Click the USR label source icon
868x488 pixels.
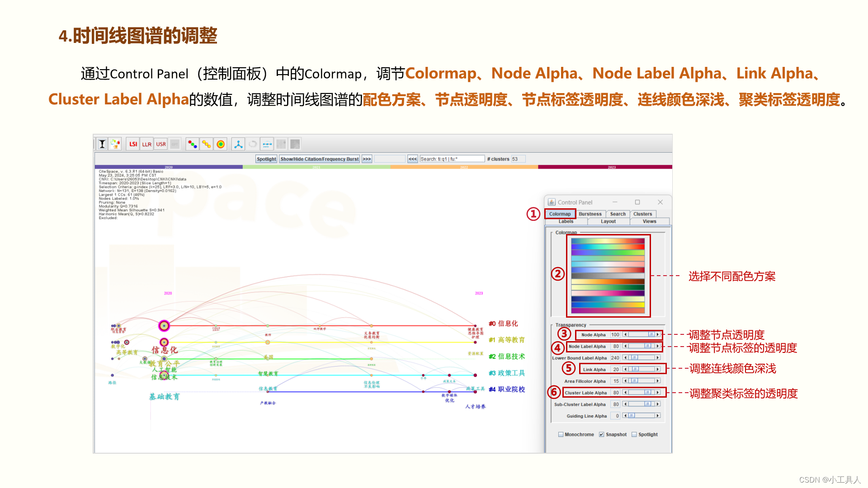pos(161,144)
